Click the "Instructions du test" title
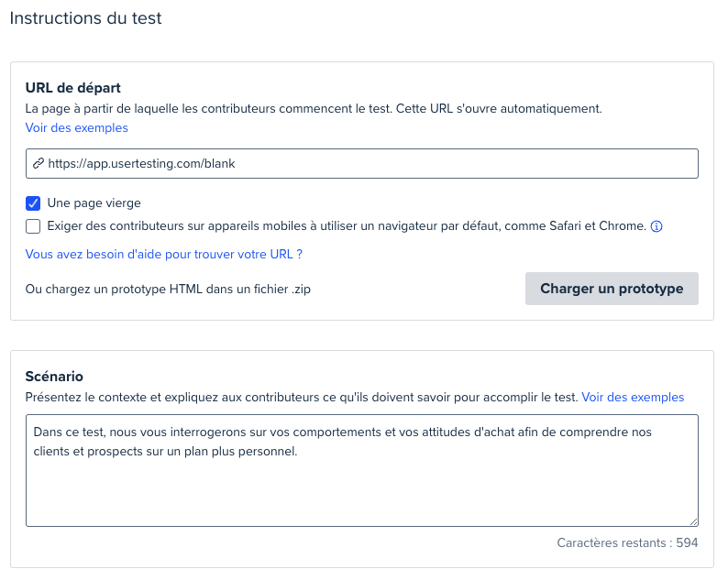The height and width of the screenshot is (580, 728). click(x=86, y=18)
